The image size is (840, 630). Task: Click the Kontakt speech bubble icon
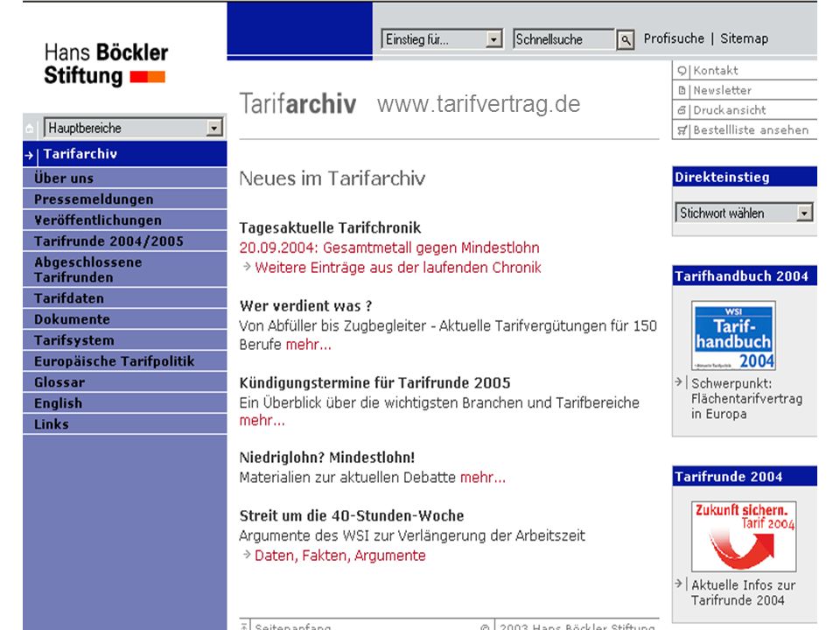pyautogui.click(x=682, y=71)
